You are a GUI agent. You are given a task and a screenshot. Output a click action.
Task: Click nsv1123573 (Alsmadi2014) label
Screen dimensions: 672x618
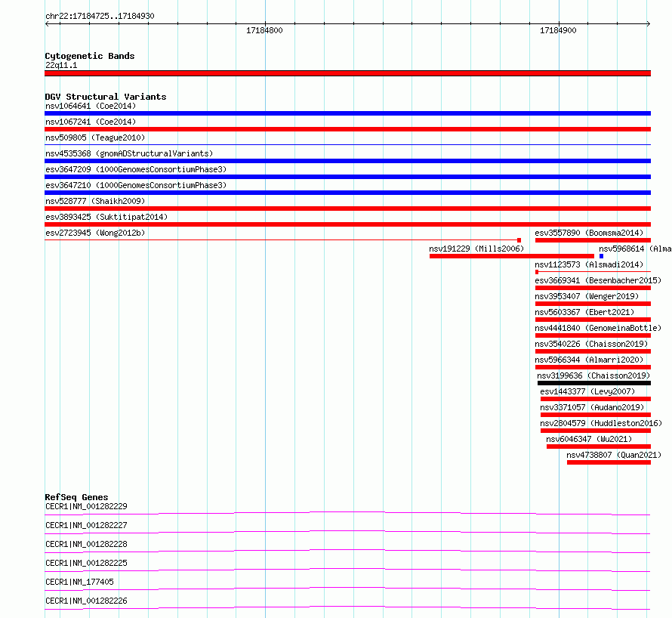point(589,264)
